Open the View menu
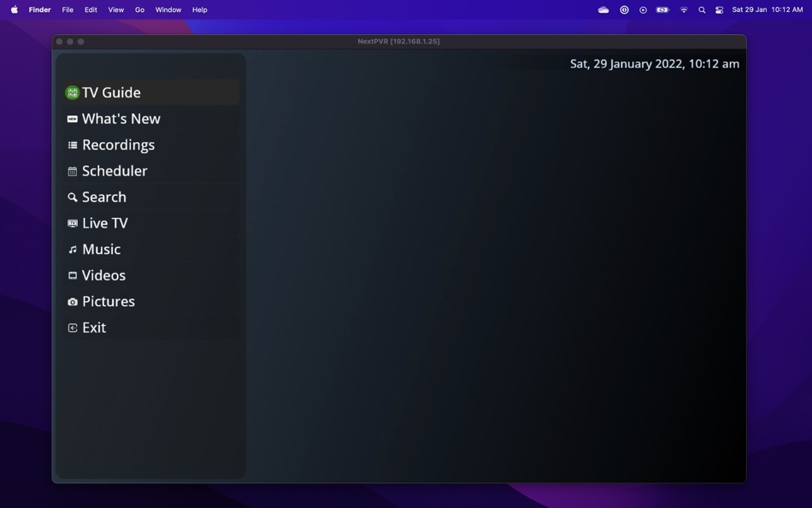This screenshot has height=508, width=812. point(115,9)
